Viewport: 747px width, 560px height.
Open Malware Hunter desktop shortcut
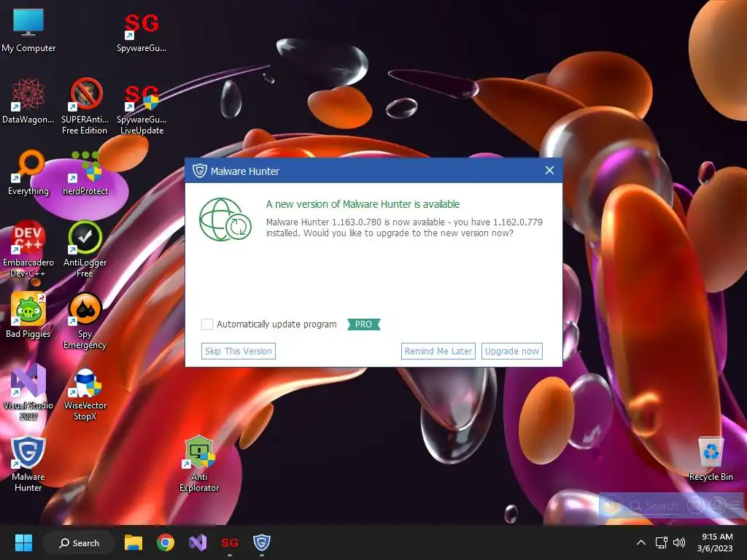point(28,463)
